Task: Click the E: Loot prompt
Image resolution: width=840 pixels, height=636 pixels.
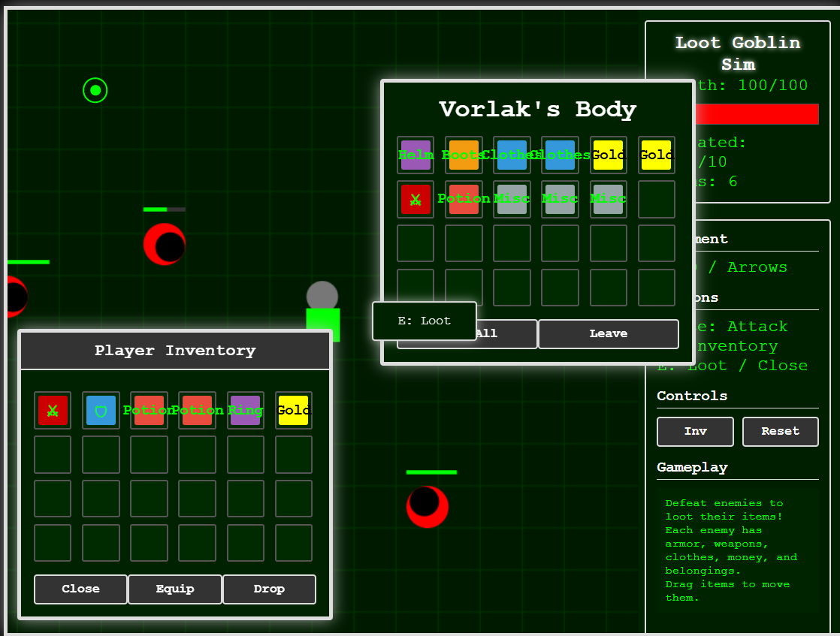Action: [425, 321]
